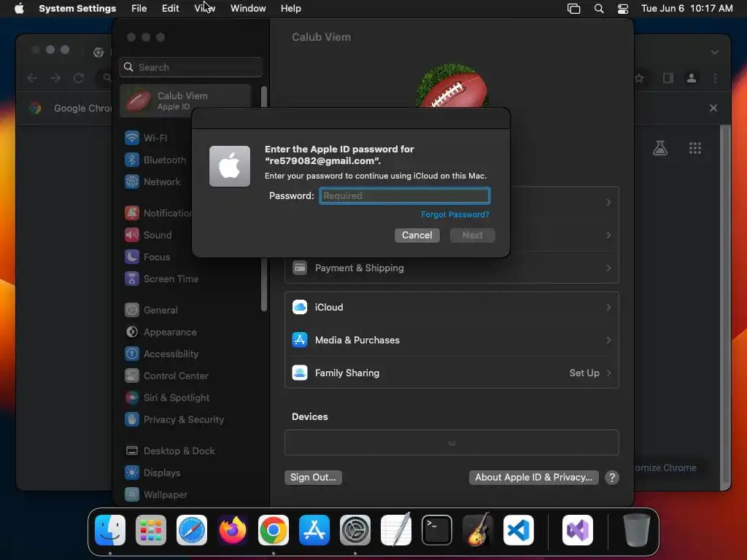Expand the Payment & Shipping chevron

point(609,268)
